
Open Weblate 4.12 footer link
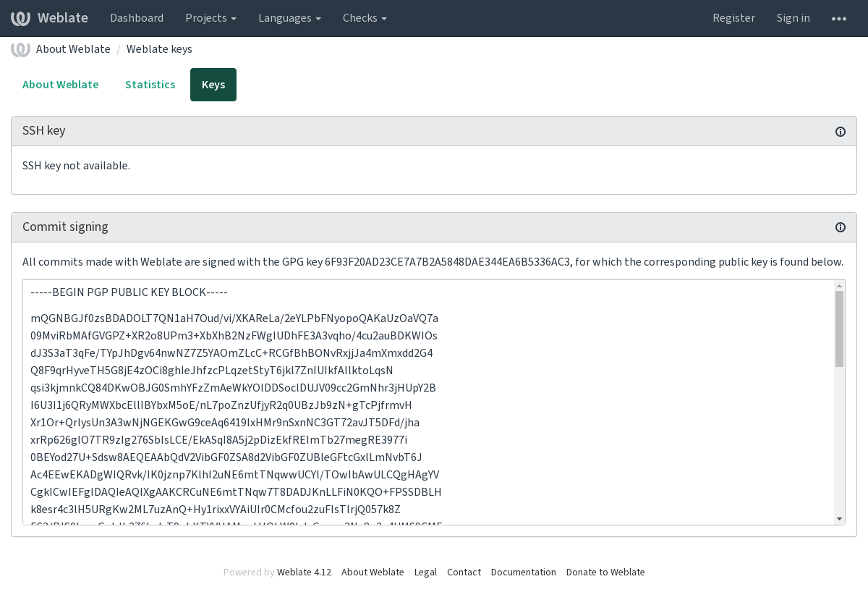click(x=304, y=572)
